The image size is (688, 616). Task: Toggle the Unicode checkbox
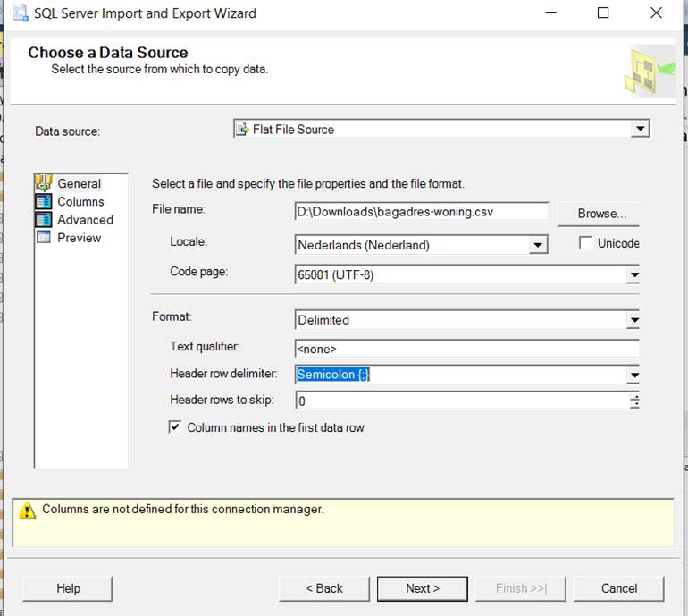(585, 243)
